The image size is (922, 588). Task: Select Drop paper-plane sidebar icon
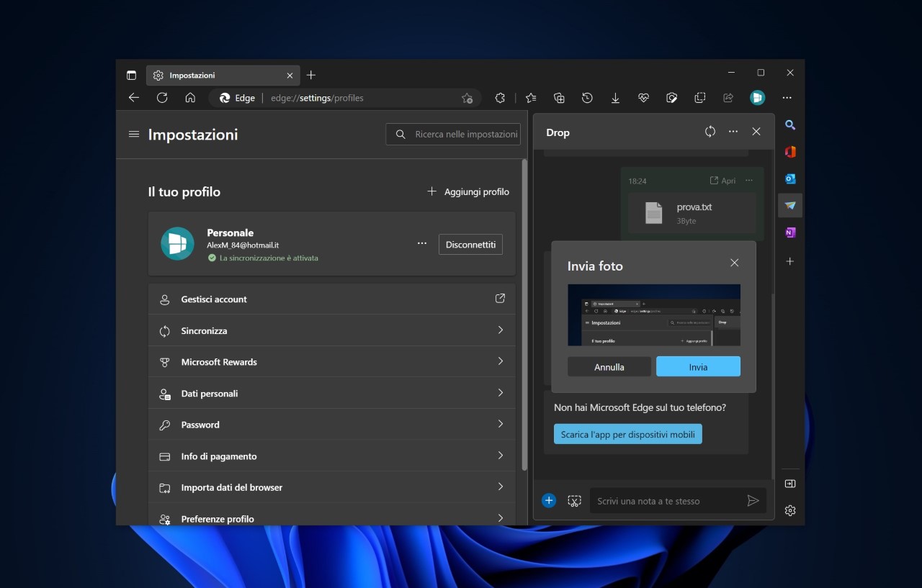(x=790, y=206)
